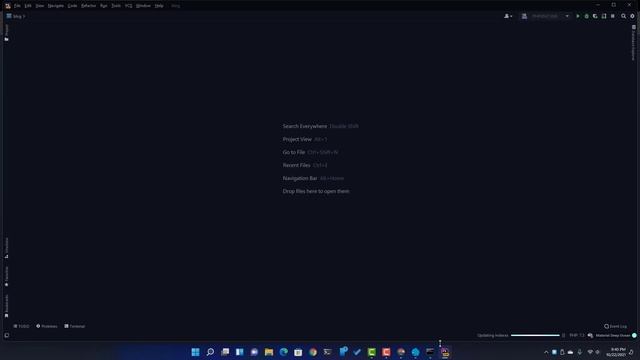Open the Bookmarks tool window tab
The height and width of the screenshot is (360, 640).
(6, 306)
